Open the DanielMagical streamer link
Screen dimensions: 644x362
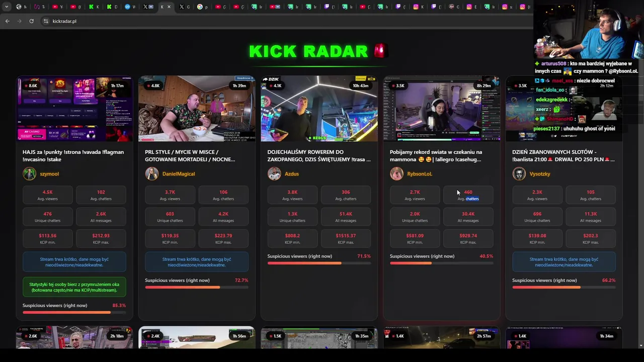tap(179, 174)
